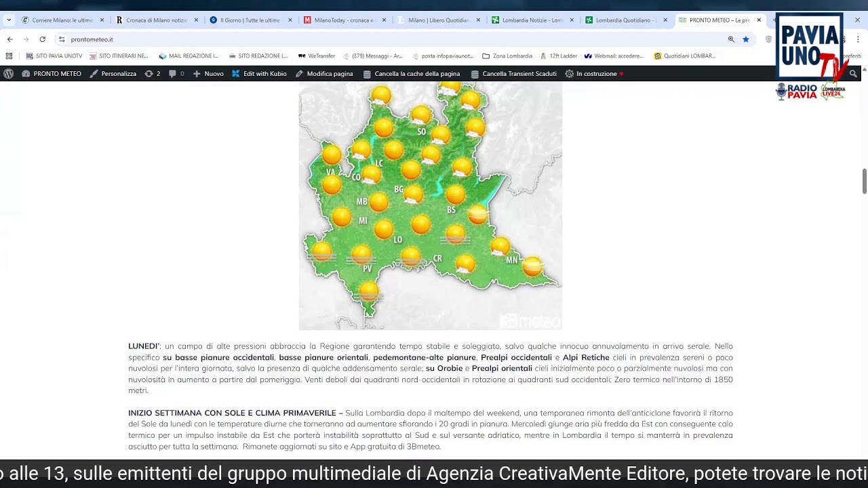
Task: Open posta infopaviaunot... bookmark
Action: (x=443, y=56)
